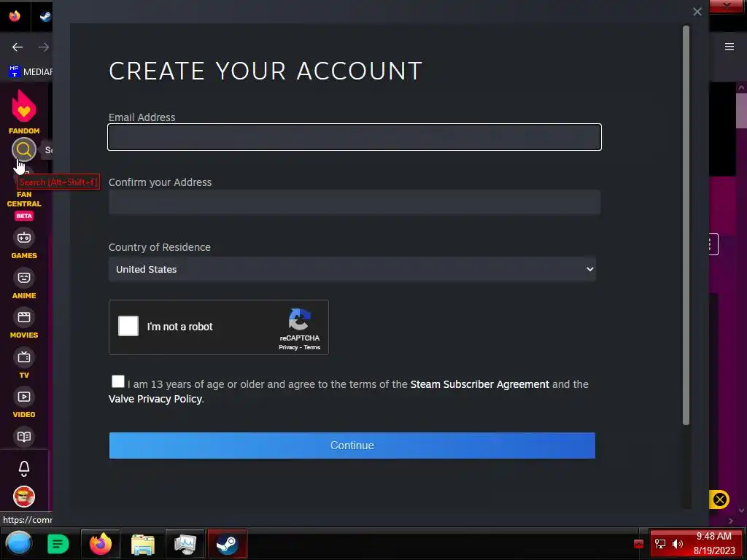The image size is (747, 560).
Task: Open the Fandom search icon
Action: [x=24, y=149]
